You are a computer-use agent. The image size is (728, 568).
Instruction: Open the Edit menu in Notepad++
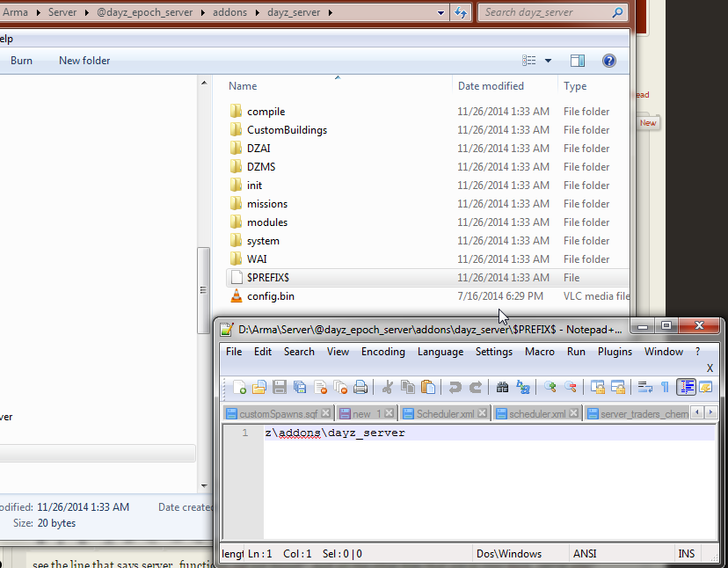pos(262,352)
